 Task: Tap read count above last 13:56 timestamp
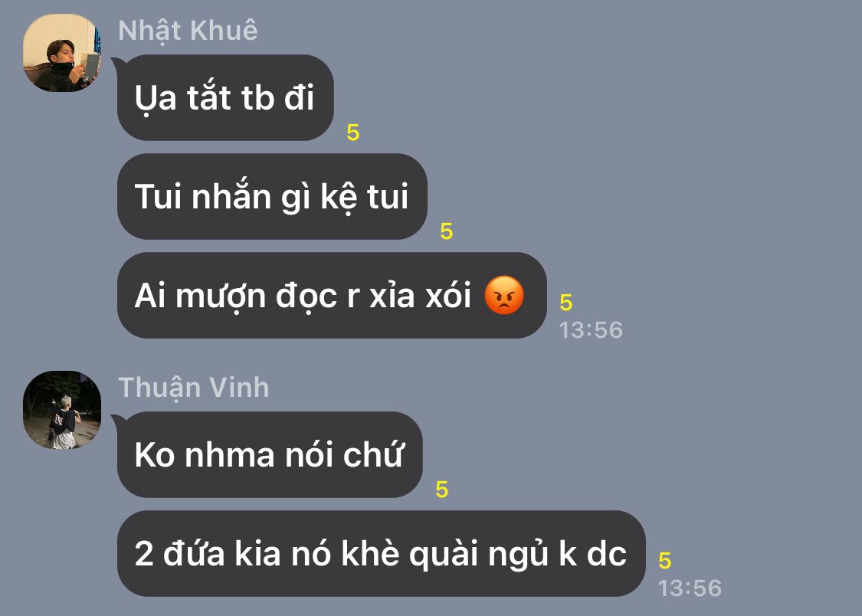(x=665, y=561)
